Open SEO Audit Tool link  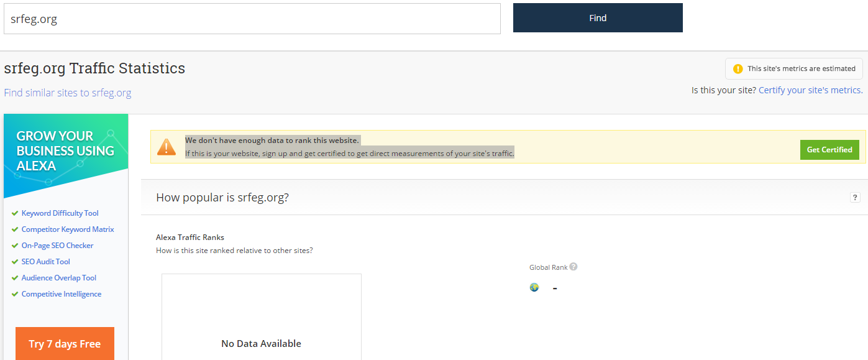click(x=46, y=262)
